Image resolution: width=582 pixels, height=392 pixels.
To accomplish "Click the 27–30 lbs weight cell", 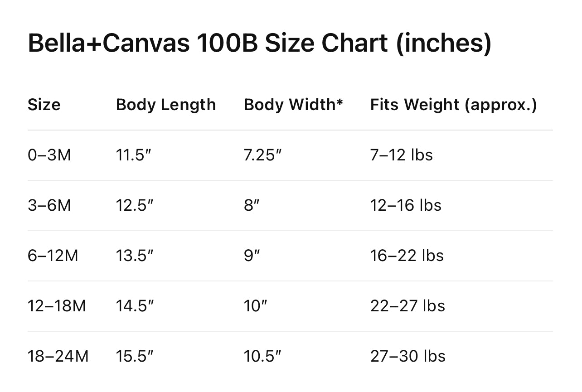I will click(408, 357).
